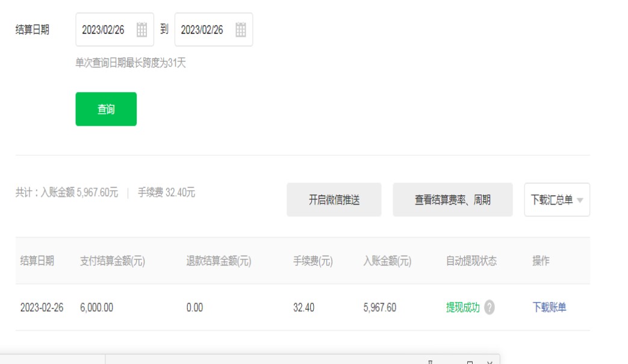This screenshot has height=364, width=628.
Task: Open the end date calendar picker icon
Action: click(241, 29)
